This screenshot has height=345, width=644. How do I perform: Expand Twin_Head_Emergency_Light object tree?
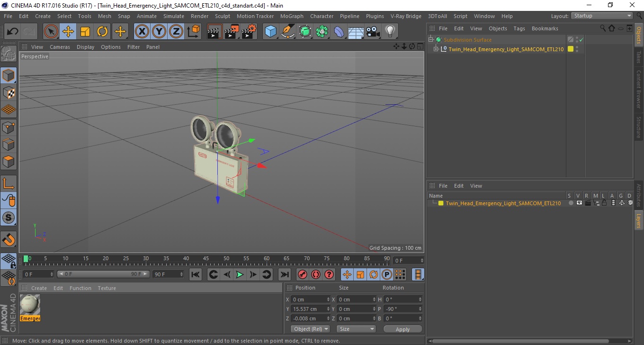coord(436,49)
